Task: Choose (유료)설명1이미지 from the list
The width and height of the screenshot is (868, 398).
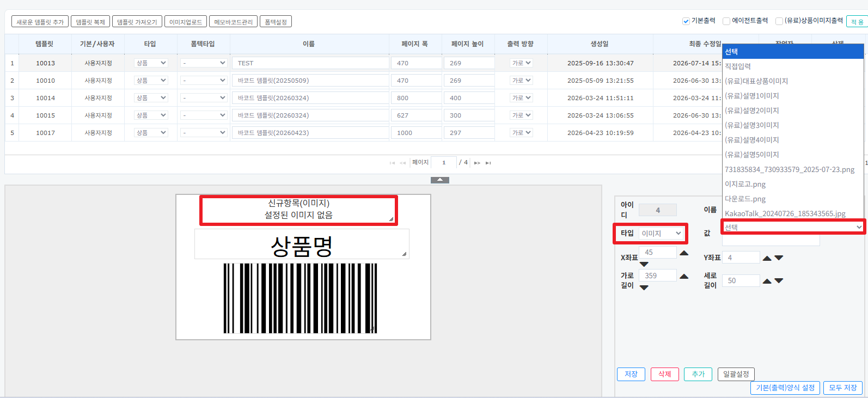Action: (793, 96)
